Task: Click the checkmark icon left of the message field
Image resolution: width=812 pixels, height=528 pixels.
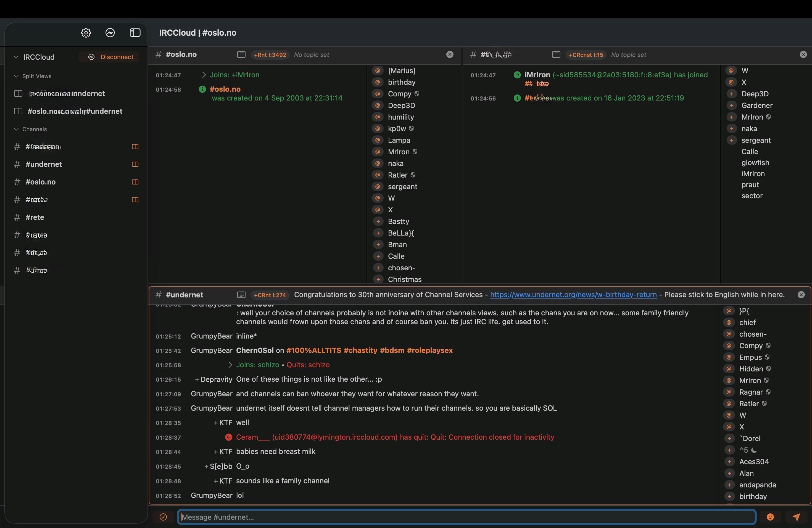Action: coord(164,517)
